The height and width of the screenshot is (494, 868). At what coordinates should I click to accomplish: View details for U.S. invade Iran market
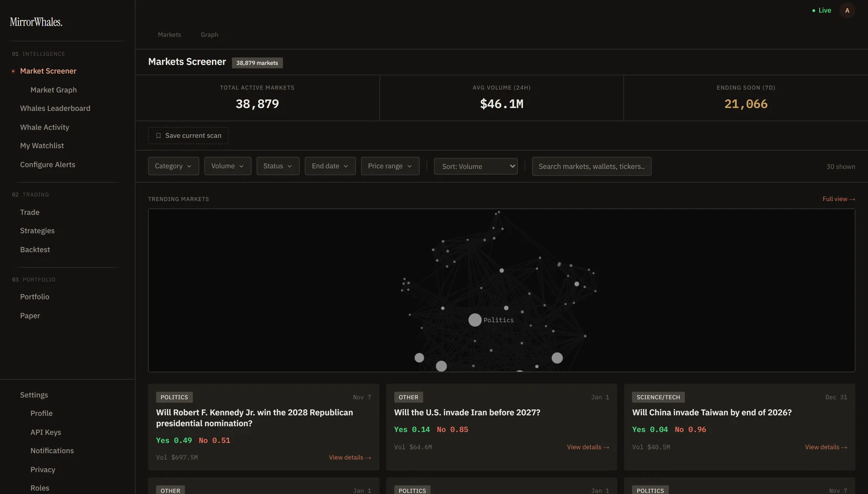(x=588, y=447)
